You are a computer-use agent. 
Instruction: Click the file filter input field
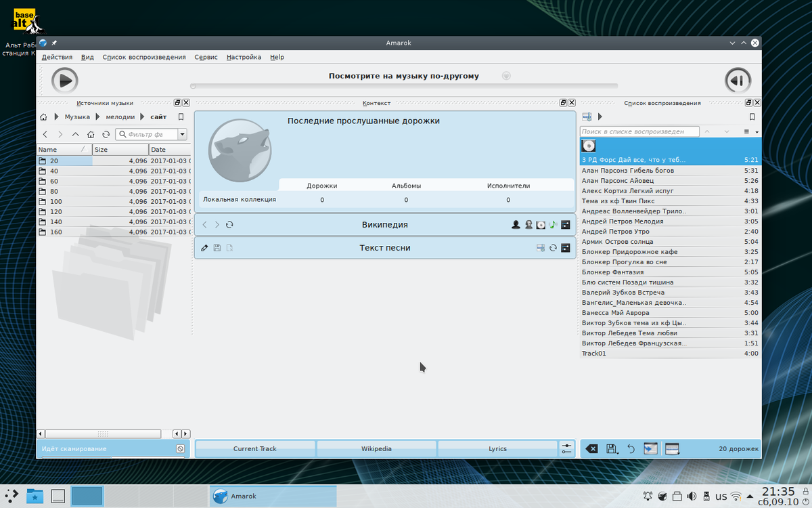tap(146, 134)
